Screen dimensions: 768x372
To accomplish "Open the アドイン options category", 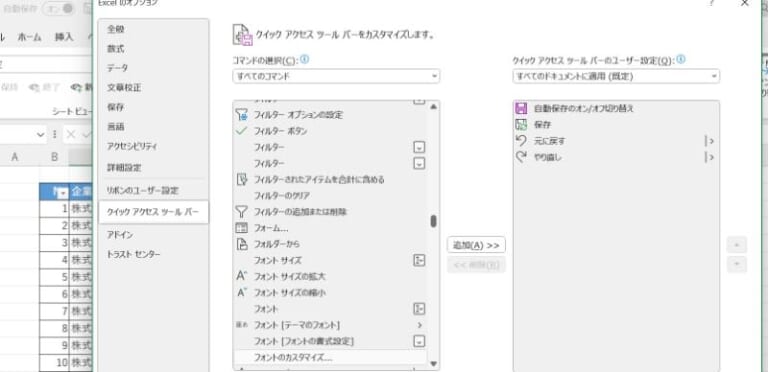I will pyautogui.click(x=120, y=235).
